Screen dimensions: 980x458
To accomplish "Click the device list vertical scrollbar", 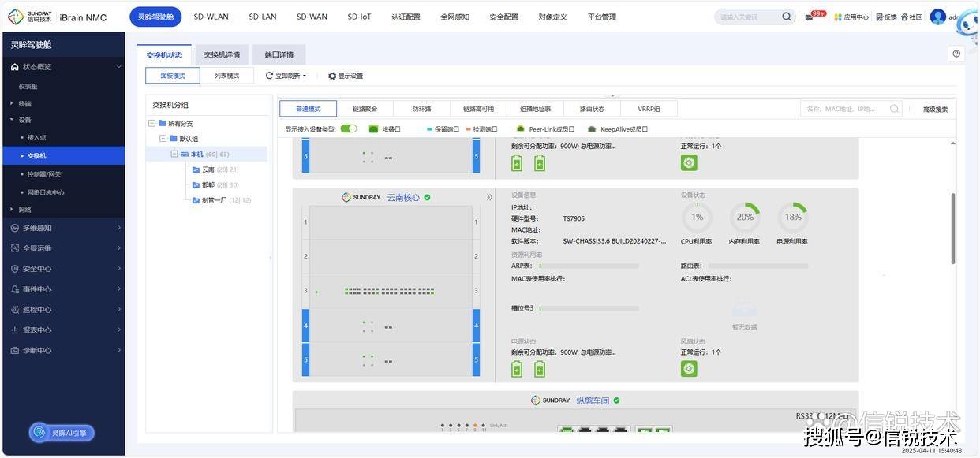I will (953, 229).
